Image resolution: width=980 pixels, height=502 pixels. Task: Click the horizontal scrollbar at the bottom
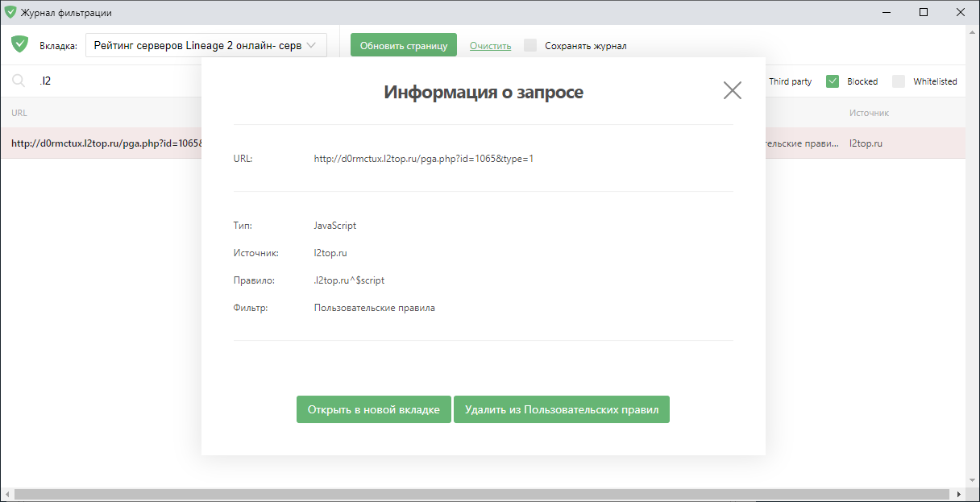tap(484, 495)
